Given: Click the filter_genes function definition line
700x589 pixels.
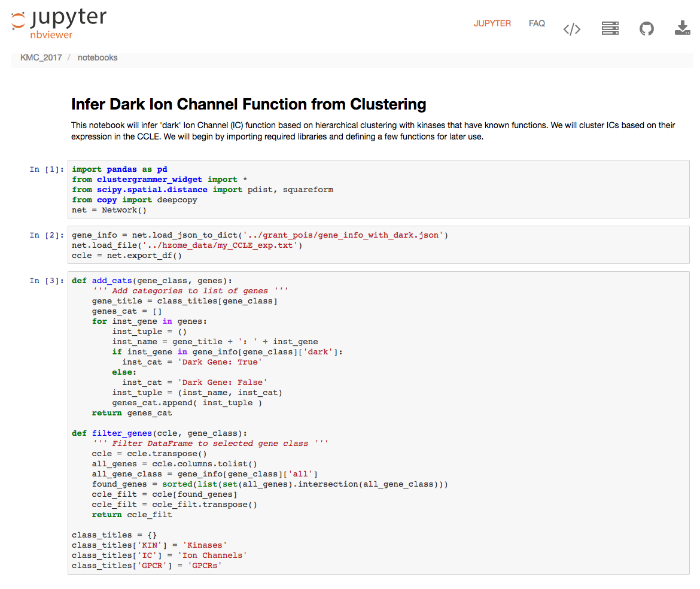Looking at the screenshot, I should [159, 433].
